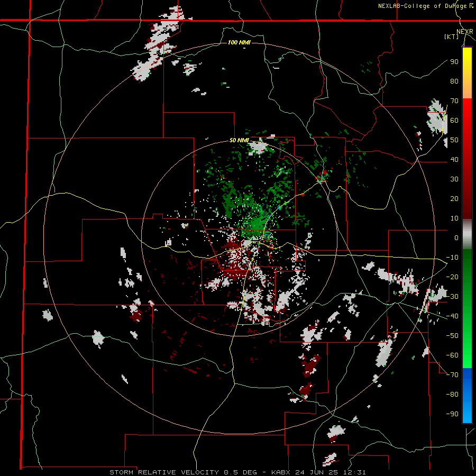Select the positive 30 value on velocity scale
The image size is (476, 476).
[454, 179]
